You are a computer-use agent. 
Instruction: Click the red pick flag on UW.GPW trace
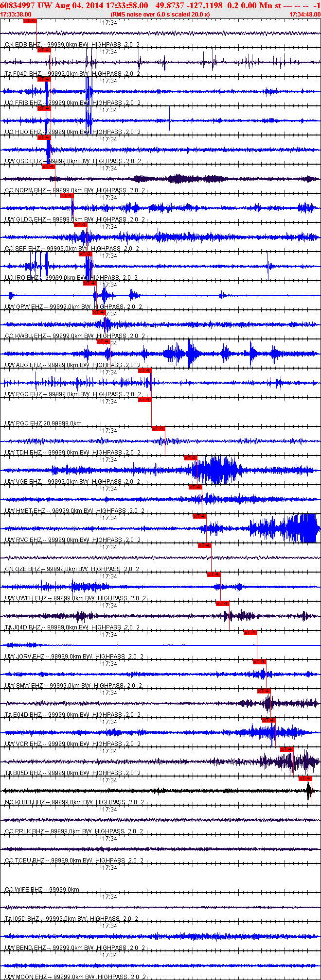point(89,283)
